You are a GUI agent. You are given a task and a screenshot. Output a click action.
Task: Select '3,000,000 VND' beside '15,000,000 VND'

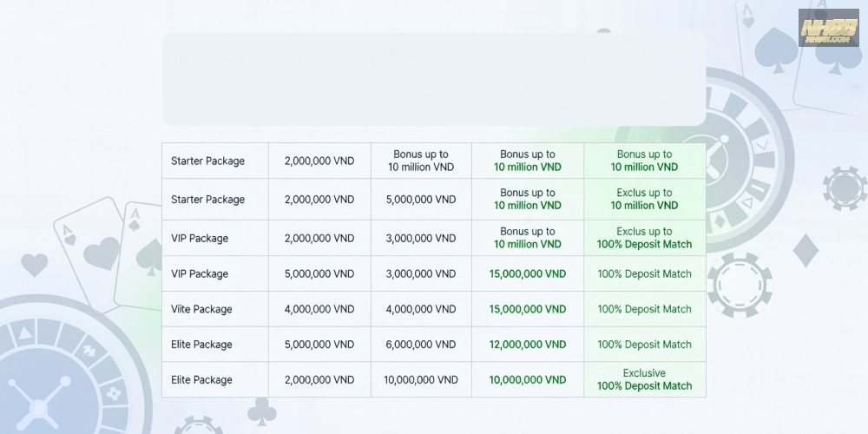tap(421, 273)
